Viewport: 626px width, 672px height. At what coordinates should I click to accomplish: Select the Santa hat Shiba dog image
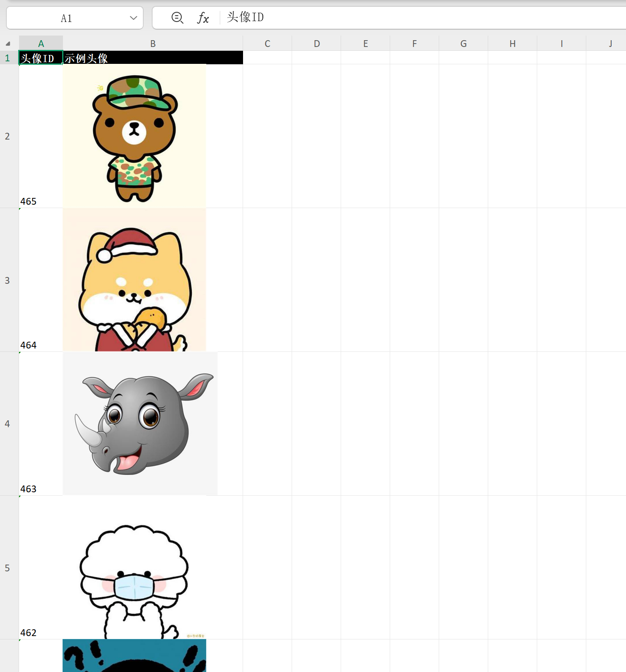coord(134,280)
